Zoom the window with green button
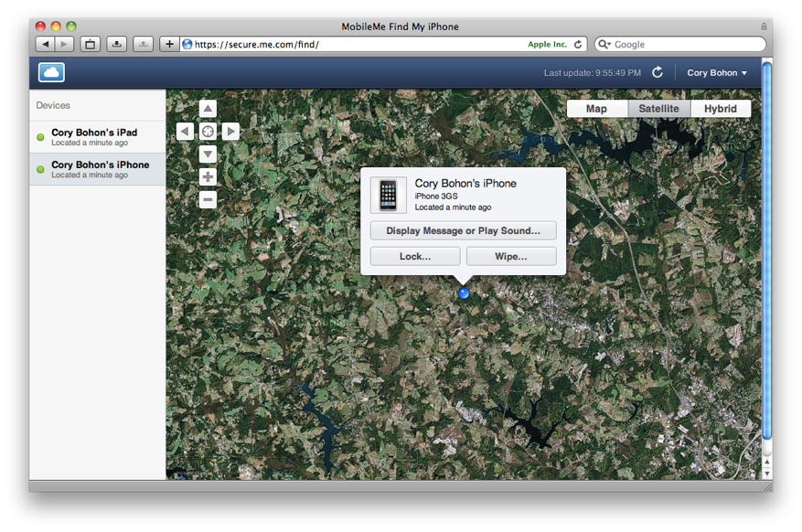 (x=71, y=27)
